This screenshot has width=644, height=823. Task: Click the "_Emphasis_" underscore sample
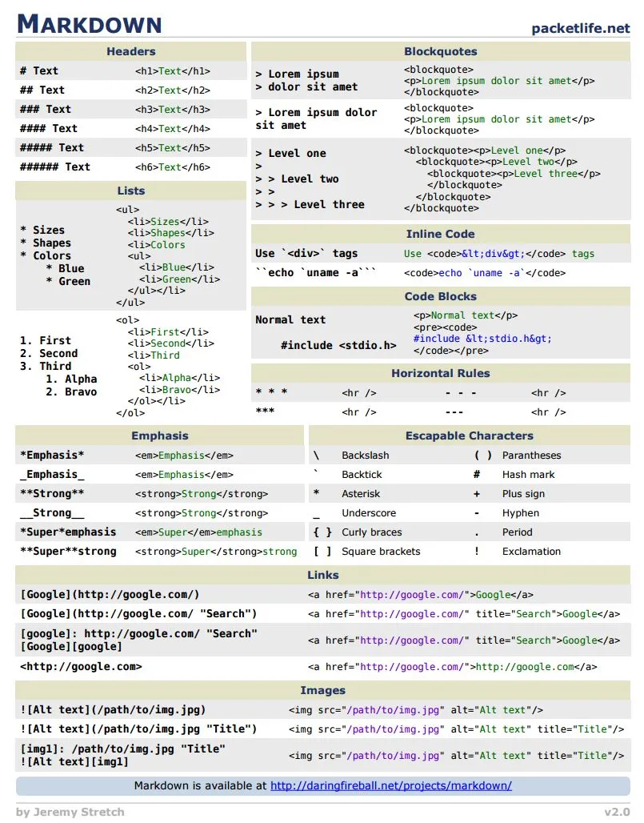52,475
